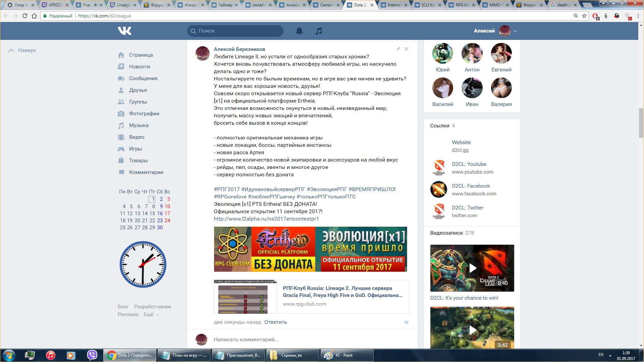Switch to the Aliexpress browser tab
Viewport: 644px width, 362px height.
pyautogui.click(x=191, y=5)
